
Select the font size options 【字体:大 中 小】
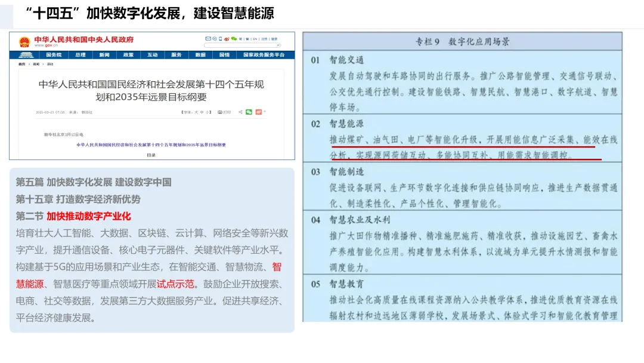tap(196, 112)
